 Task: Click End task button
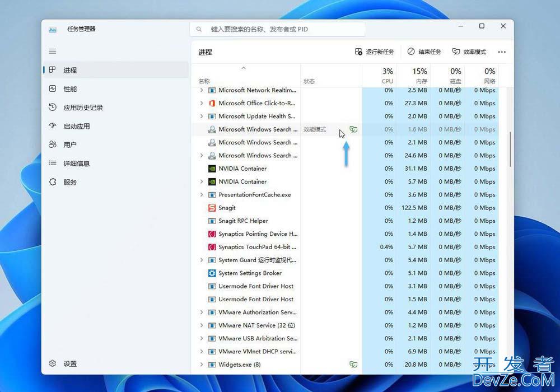click(x=424, y=52)
